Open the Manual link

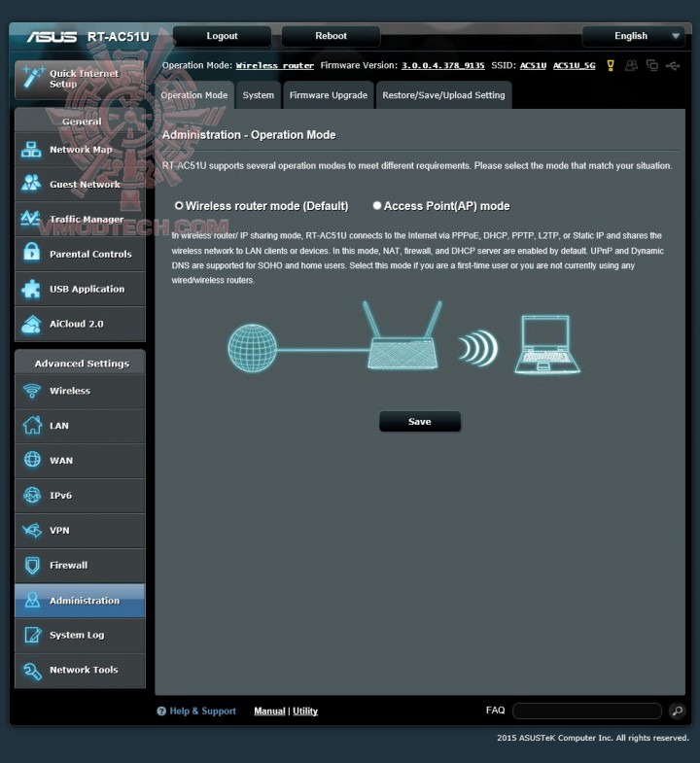269,711
